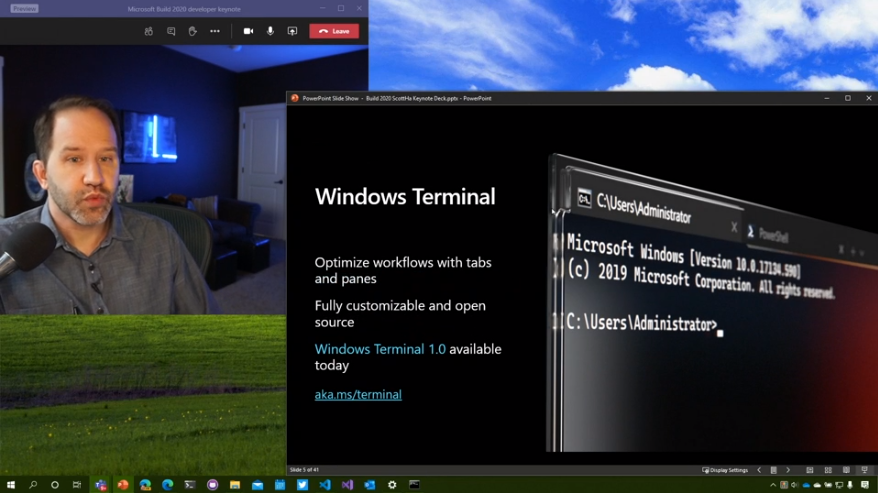The image size is (878, 493).
Task: Switch PowerPoint to Reading view
Action: click(x=846, y=470)
